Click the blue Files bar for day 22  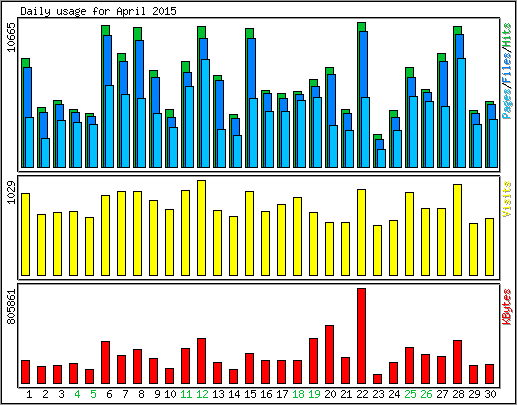coord(364,64)
